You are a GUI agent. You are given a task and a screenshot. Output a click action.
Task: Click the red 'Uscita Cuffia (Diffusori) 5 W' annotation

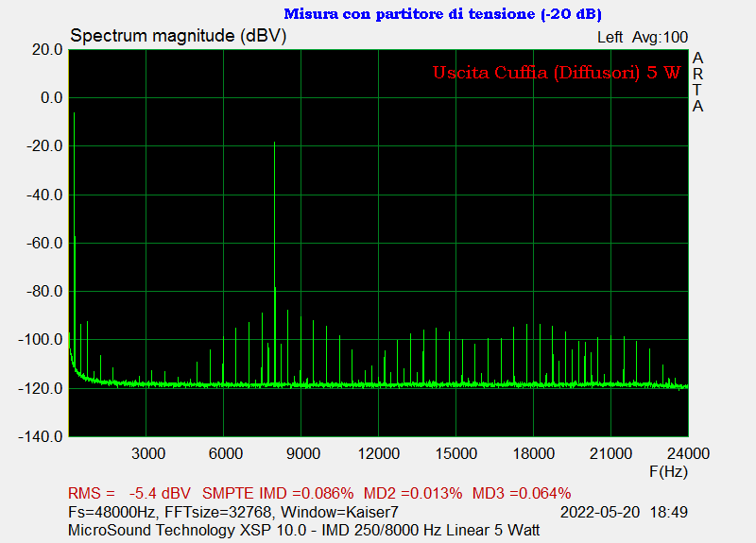click(x=557, y=73)
